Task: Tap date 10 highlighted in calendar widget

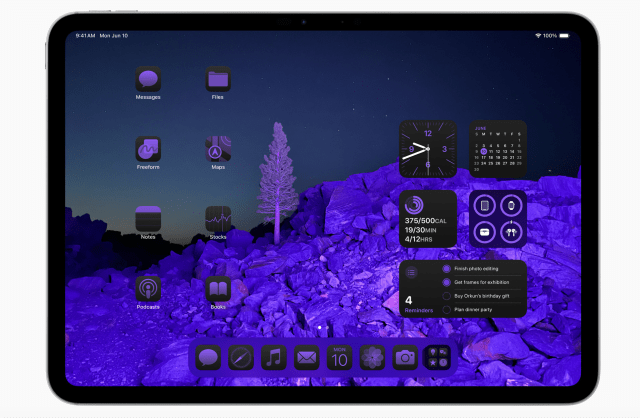Action: pyautogui.click(x=483, y=151)
